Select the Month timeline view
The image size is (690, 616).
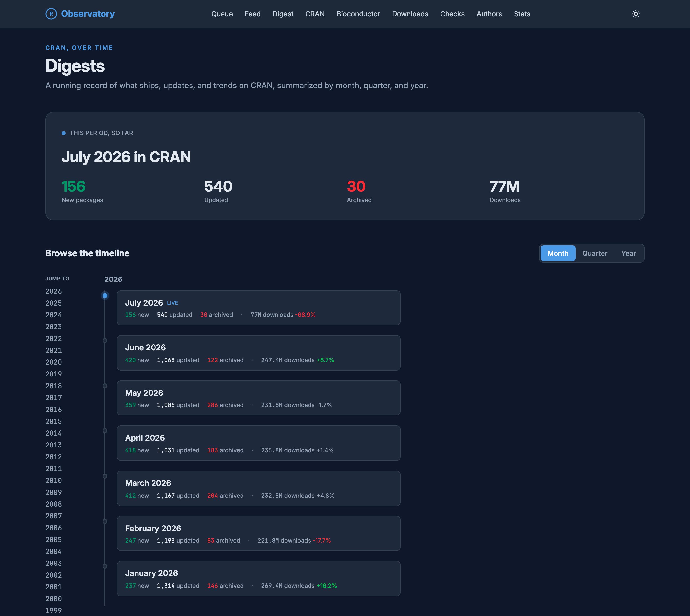(x=558, y=253)
